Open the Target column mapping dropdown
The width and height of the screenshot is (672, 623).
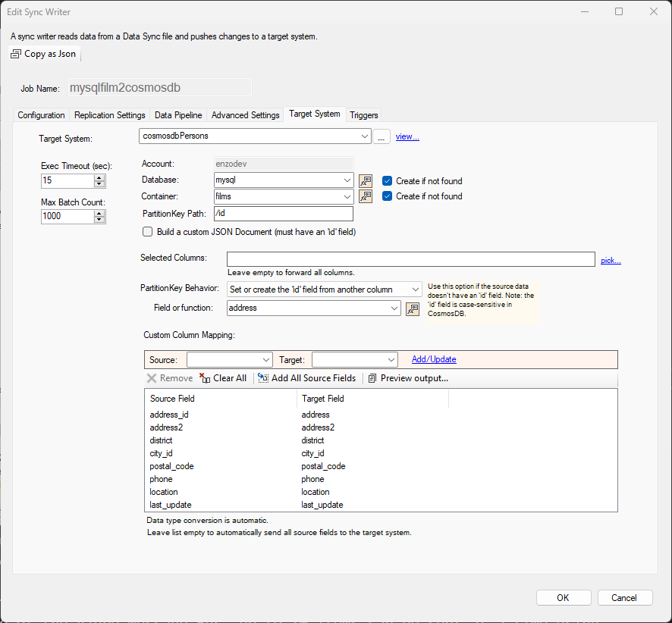click(x=391, y=360)
